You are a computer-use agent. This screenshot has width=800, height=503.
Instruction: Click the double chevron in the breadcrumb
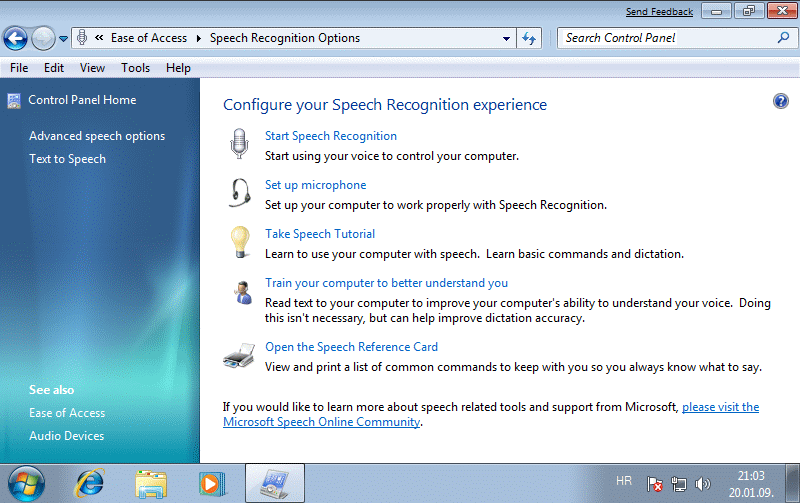tap(99, 38)
